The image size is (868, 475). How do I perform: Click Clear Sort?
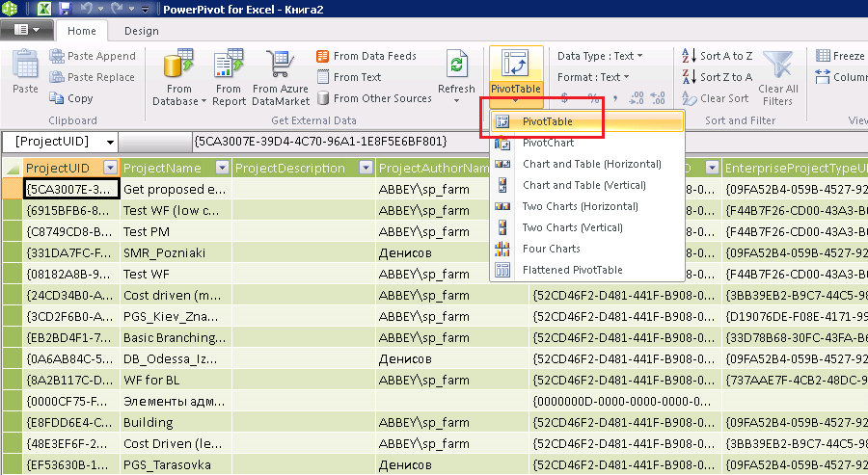tap(716, 98)
